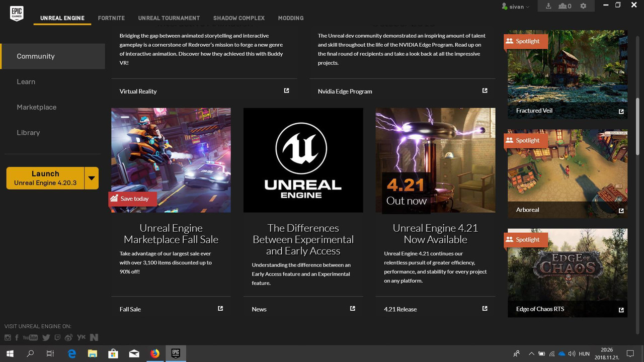Launch Unreal Engine 4.20.3
The height and width of the screenshot is (362, 644).
point(45,178)
